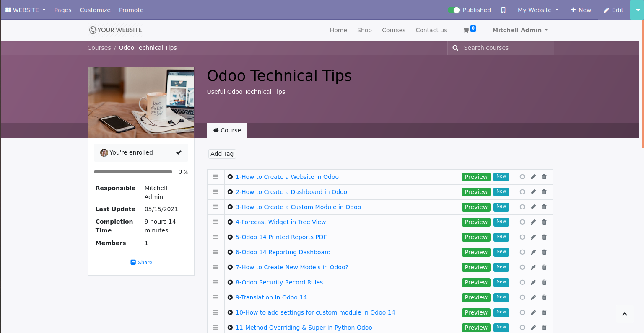Click the Share link
The width and height of the screenshot is (644, 333).
point(141,263)
